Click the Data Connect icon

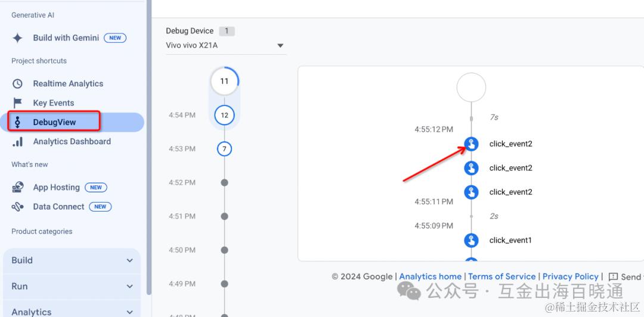17,207
